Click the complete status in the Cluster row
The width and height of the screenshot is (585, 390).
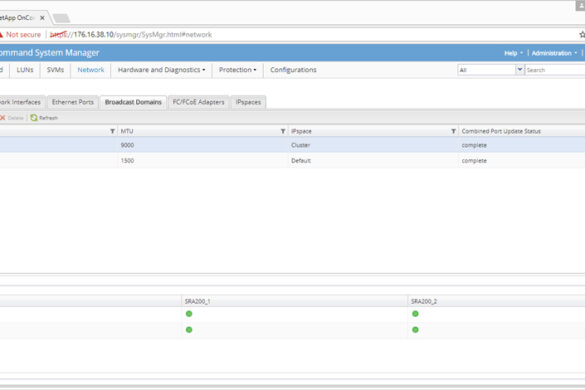click(x=474, y=145)
